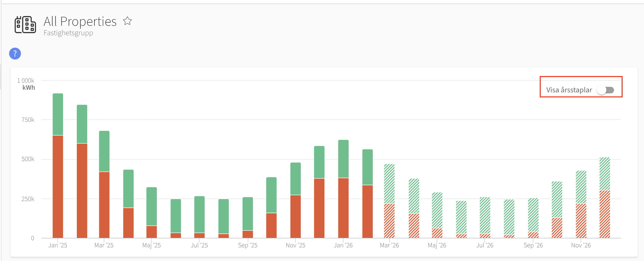Open the All Properties heading
This screenshot has height=261, width=644.
pyautogui.click(x=80, y=21)
